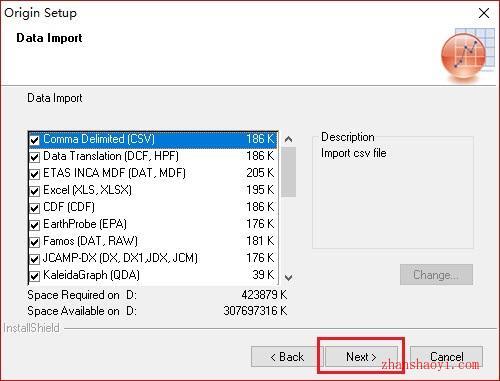Viewport: 500px width, 381px height.
Task: Uncheck the Famos (DAT, RAW) checkbox
Action: [x=35, y=242]
